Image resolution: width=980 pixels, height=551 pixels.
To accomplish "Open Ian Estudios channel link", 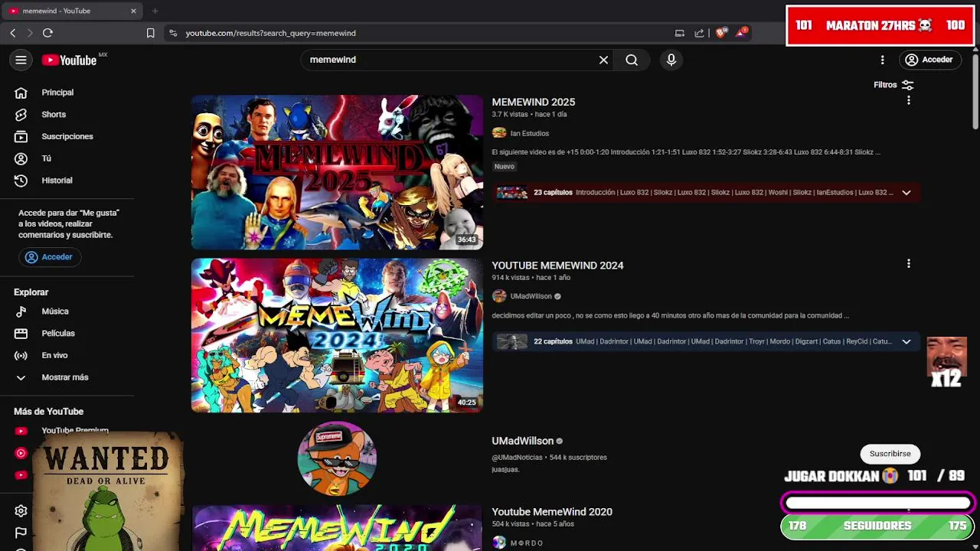I will coord(530,133).
